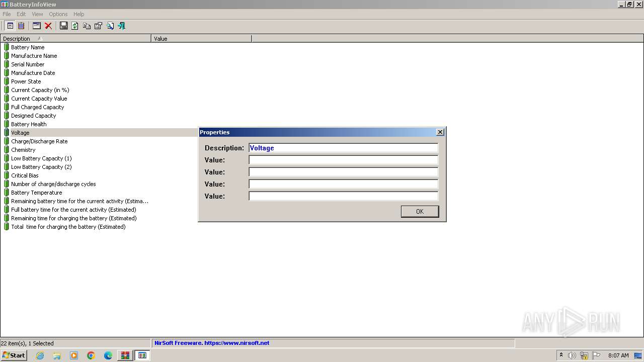Select Remaining battery time for current activity row
Viewport: 644px width, 362px height.
pyautogui.click(x=79, y=201)
